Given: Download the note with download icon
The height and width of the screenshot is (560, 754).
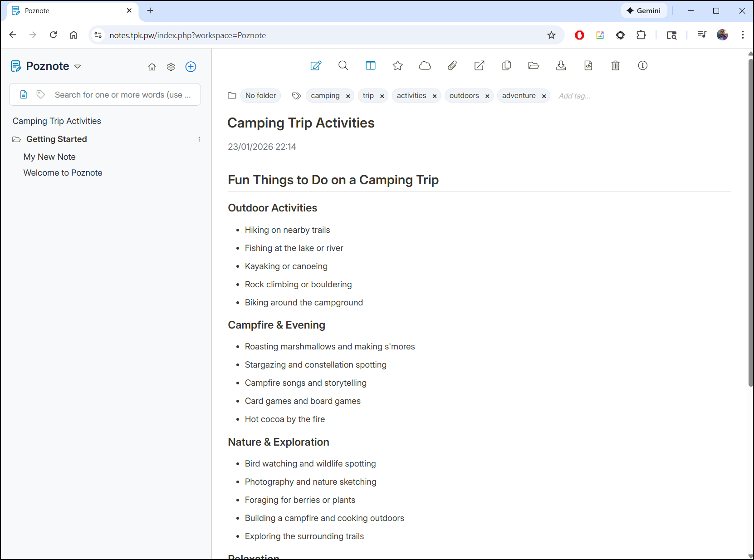Looking at the screenshot, I should tap(561, 66).
